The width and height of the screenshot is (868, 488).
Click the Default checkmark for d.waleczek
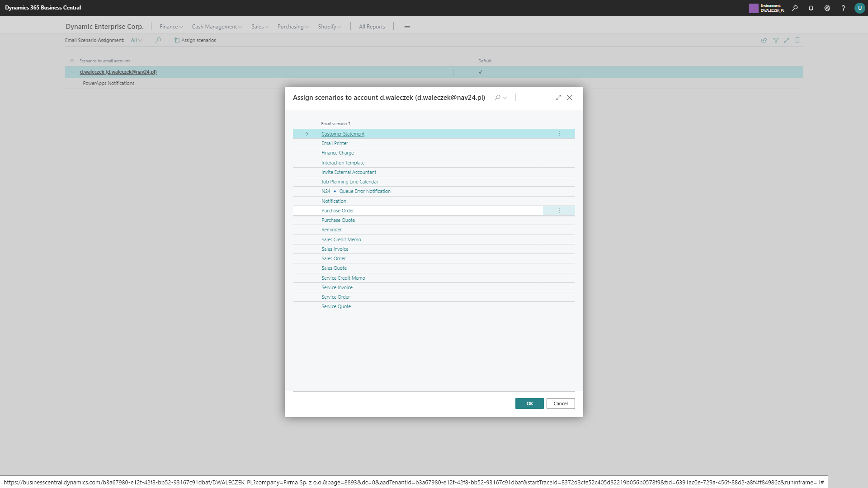point(481,72)
